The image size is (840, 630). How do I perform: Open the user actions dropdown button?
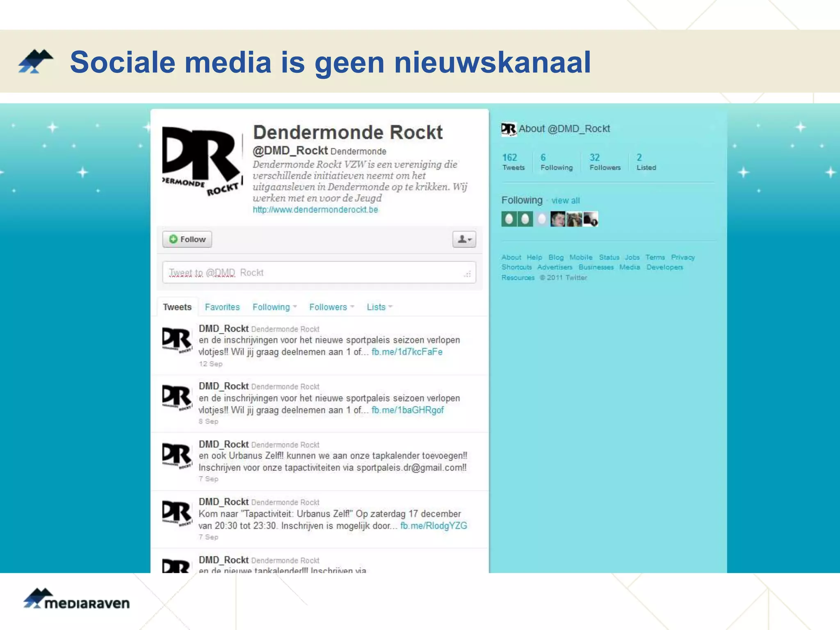point(464,239)
